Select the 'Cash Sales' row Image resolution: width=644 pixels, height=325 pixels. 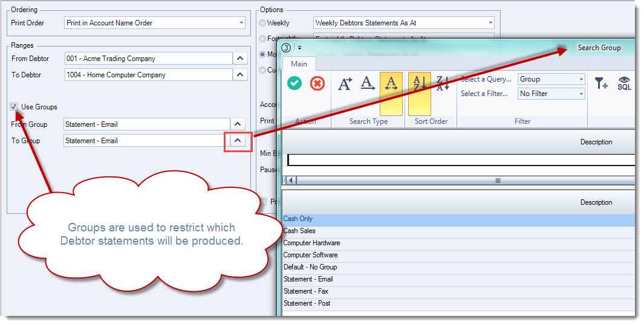(x=459, y=231)
